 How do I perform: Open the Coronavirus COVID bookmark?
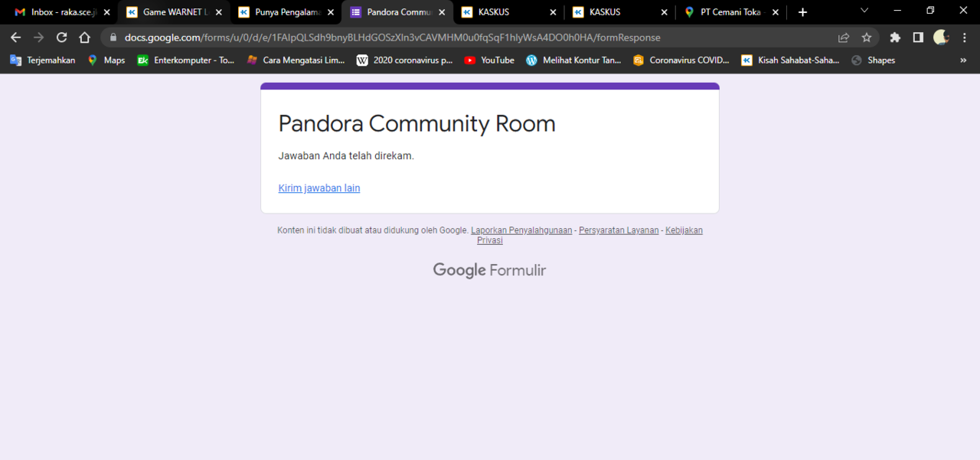tap(681, 60)
